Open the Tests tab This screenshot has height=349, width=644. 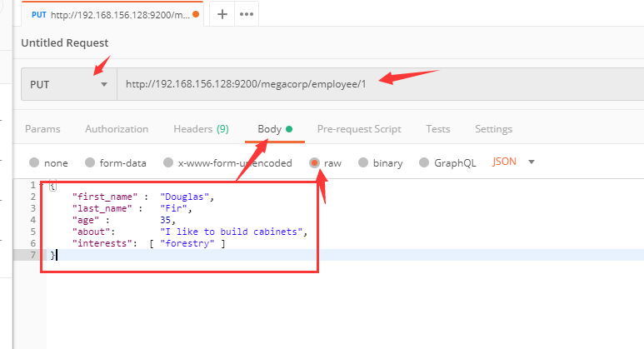438,129
